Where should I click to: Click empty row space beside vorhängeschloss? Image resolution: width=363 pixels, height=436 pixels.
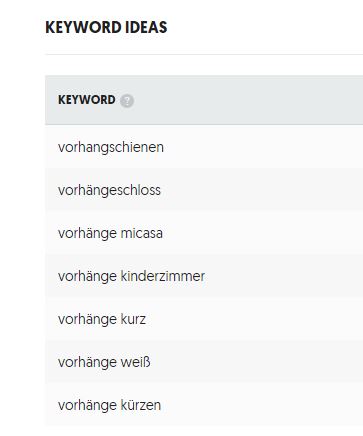click(x=263, y=190)
